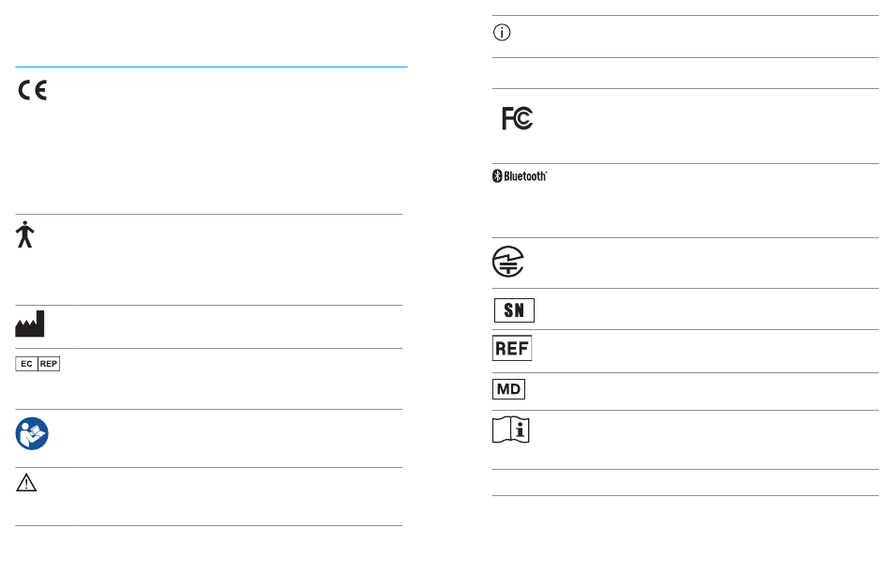
Task: Click the i on the booklet symbol's right page
Action: (520, 430)
